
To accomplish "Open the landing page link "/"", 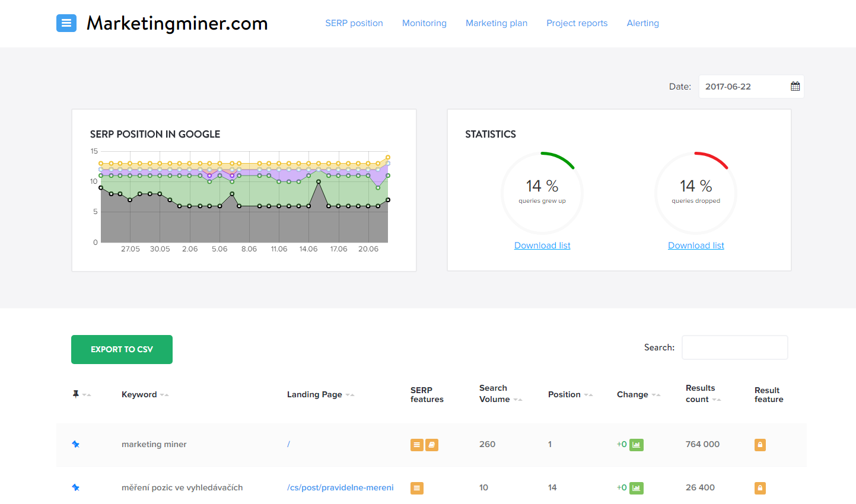I will tap(288, 444).
